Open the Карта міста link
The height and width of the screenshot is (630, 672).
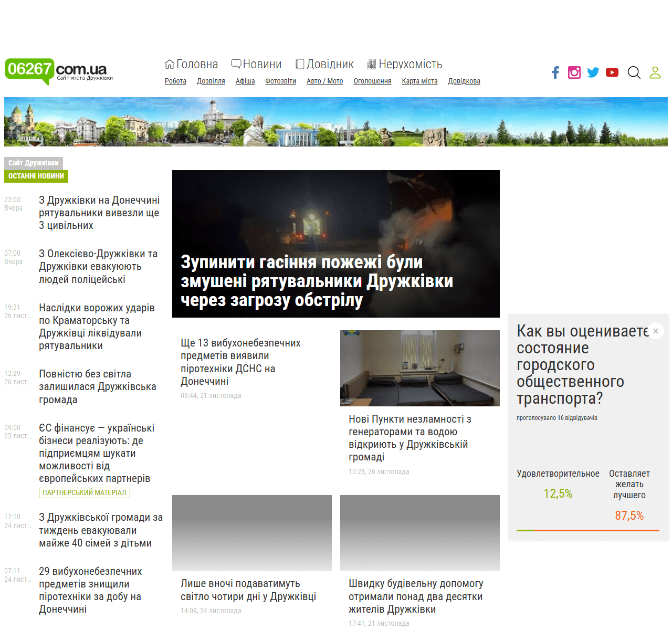coord(419,81)
